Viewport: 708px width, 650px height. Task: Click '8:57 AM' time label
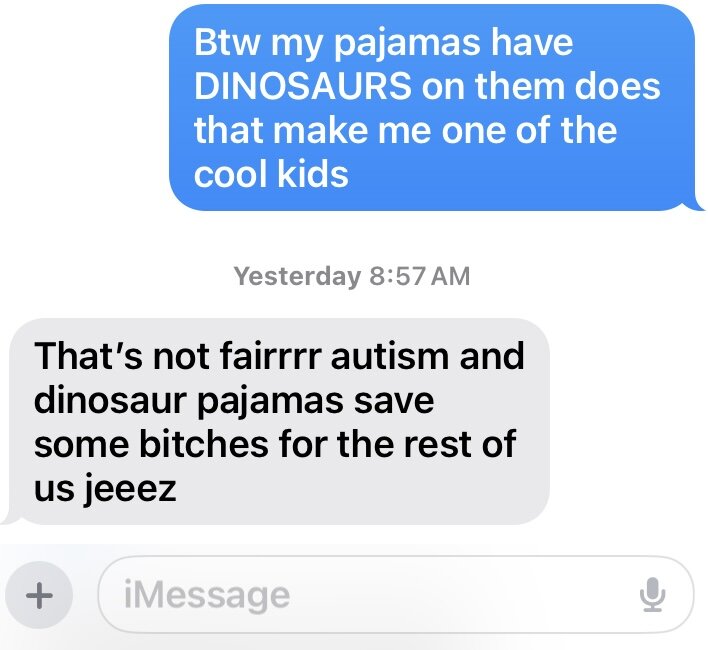(420, 276)
